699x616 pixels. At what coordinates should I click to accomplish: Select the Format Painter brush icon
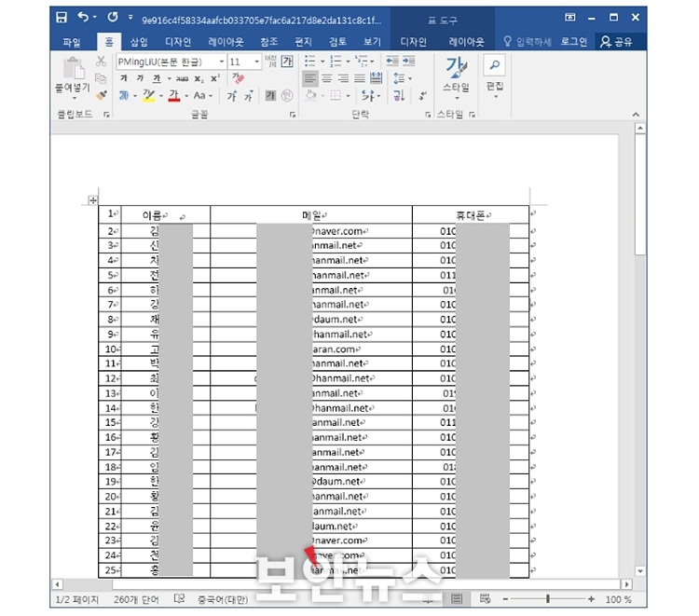[x=102, y=95]
